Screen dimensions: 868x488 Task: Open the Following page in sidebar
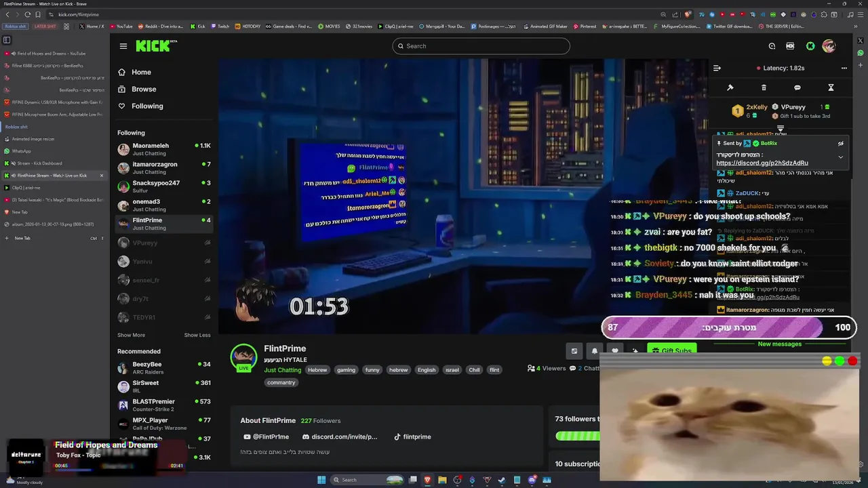click(140, 106)
